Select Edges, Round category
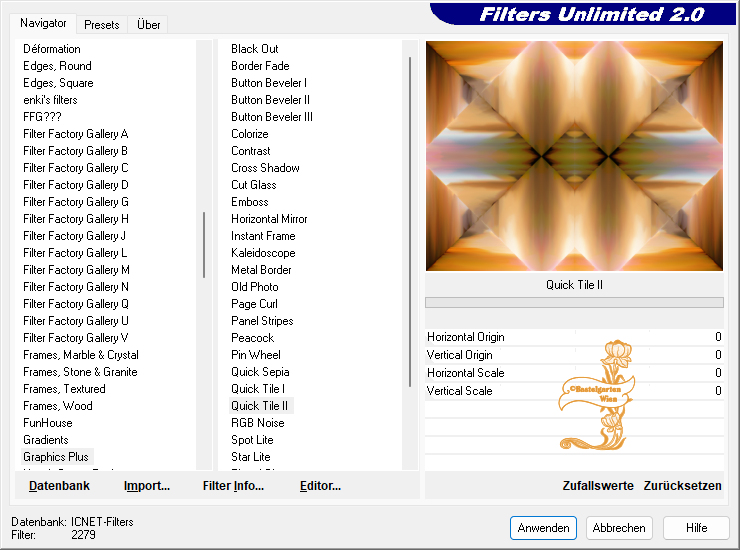The width and height of the screenshot is (740, 550). [x=57, y=66]
